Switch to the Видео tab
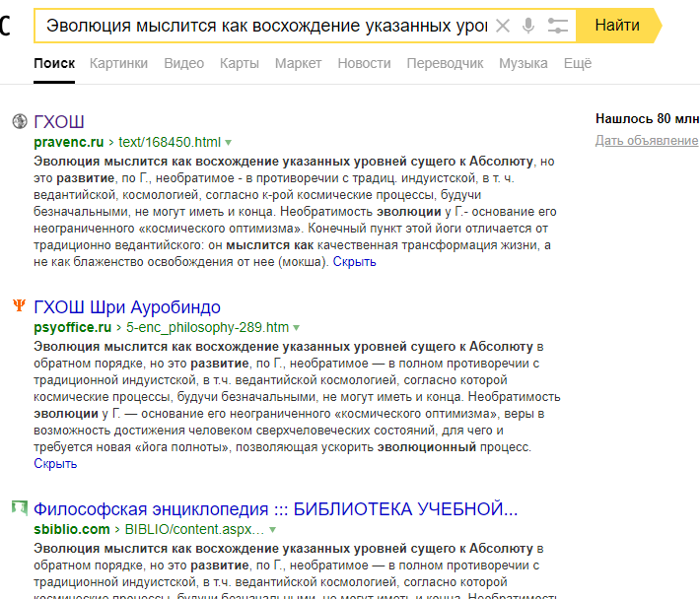 point(184,63)
